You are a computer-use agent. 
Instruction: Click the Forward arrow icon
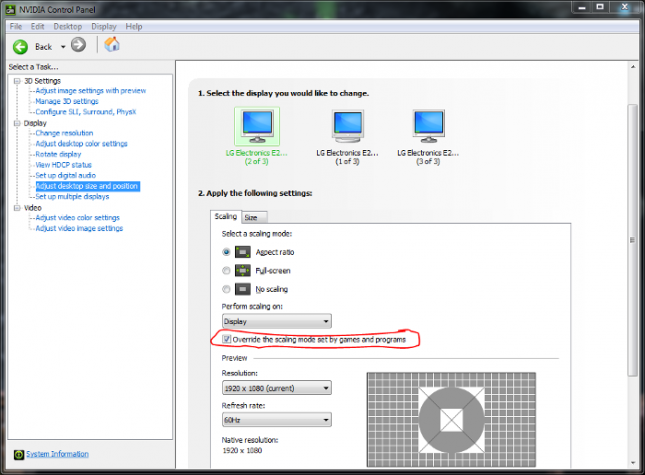[x=78, y=44]
